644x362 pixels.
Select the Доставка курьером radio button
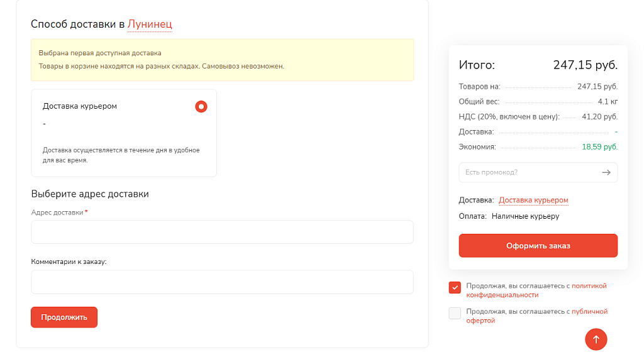point(201,107)
